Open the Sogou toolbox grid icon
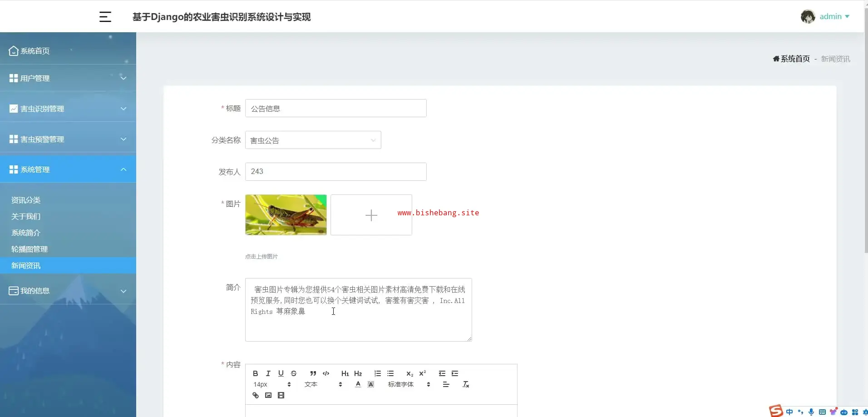This screenshot has height=417, width=868. tap(855, 412)
